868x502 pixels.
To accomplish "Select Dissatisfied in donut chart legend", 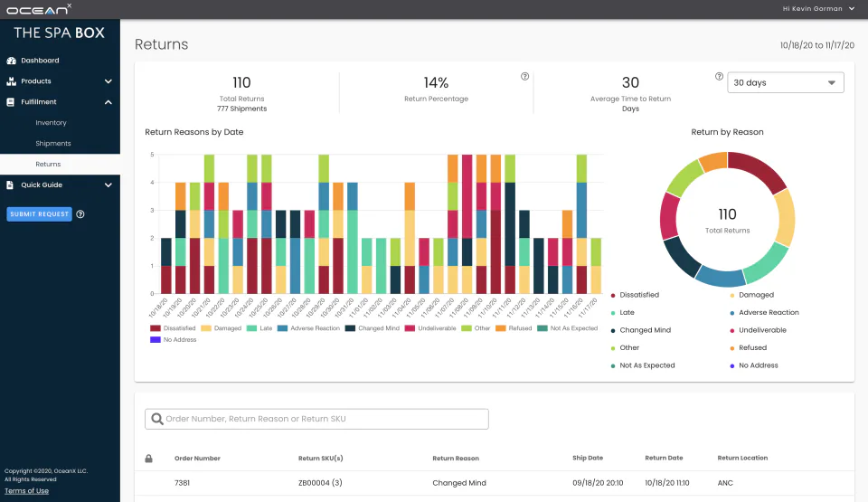I will [635, 295].
